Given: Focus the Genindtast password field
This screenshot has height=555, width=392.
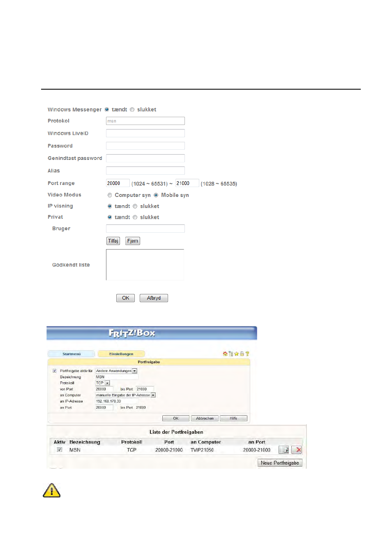Looking at the screenshot, I should 145,158.
